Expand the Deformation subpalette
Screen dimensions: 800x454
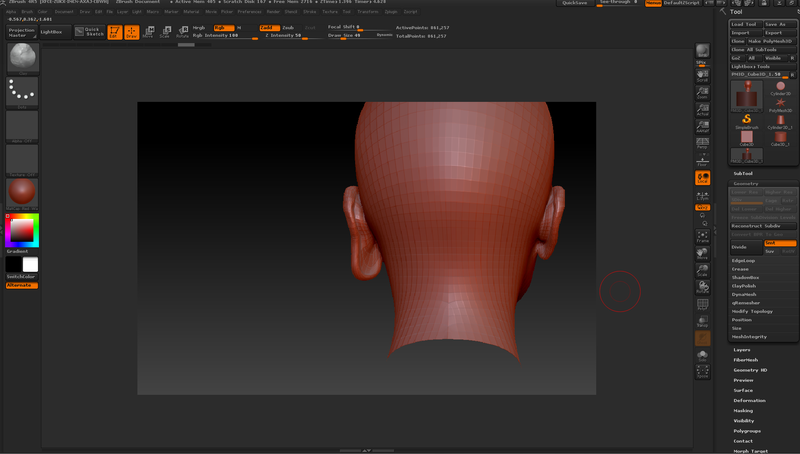point(749,400)
